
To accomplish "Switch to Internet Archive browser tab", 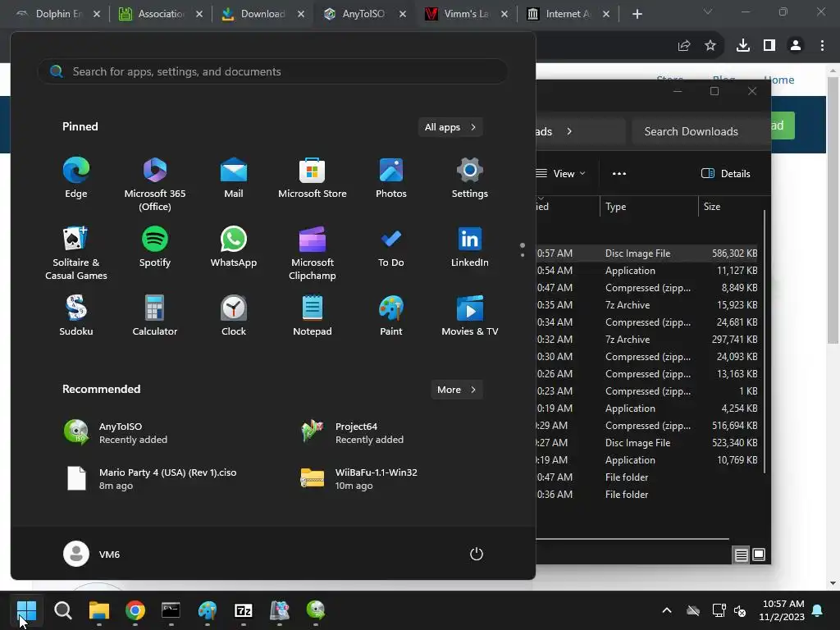I will (568, 14).
